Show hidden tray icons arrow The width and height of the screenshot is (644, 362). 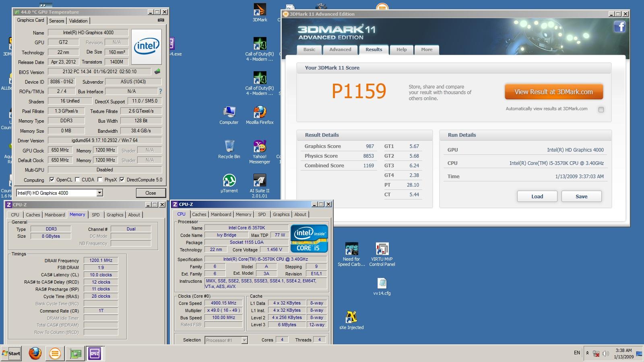tap(587, 353)
